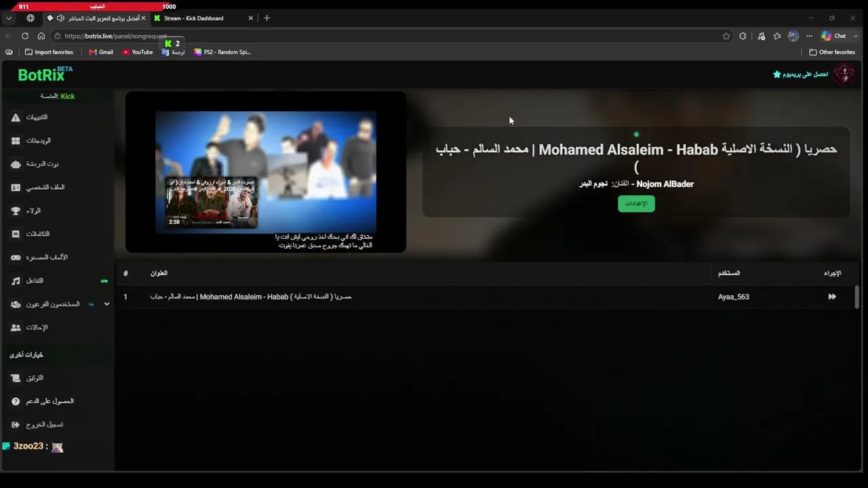Open the favorites list star icon
Viewport: 868px width, 488px height.
click(x=777, y=36)
